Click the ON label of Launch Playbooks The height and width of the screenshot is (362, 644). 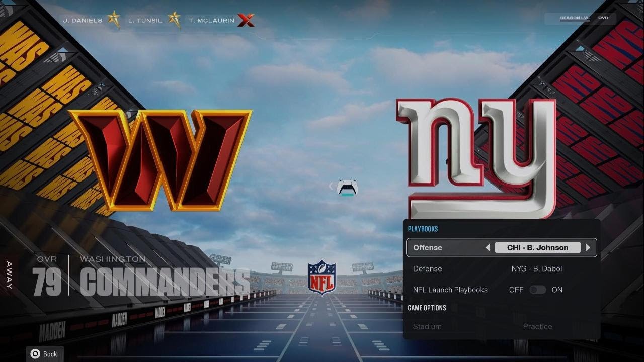557,290
